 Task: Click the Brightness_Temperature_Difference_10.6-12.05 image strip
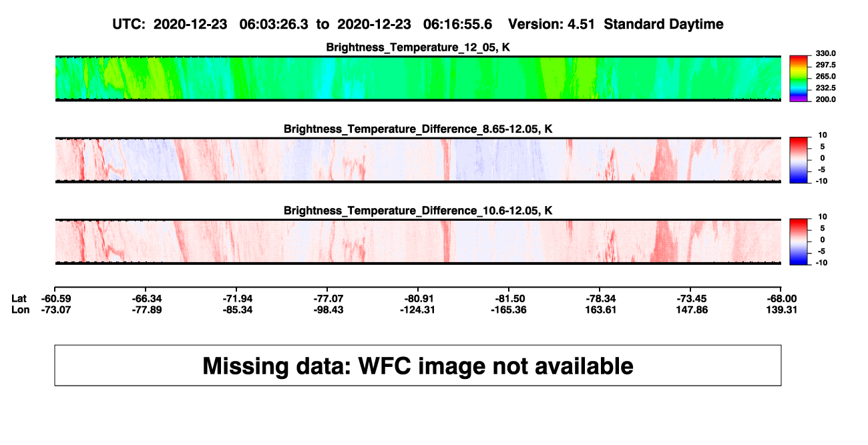pos(418,242)
